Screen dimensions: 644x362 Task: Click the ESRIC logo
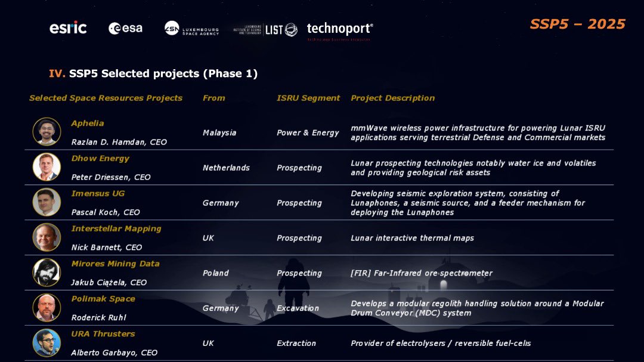(x=68, y=27)
